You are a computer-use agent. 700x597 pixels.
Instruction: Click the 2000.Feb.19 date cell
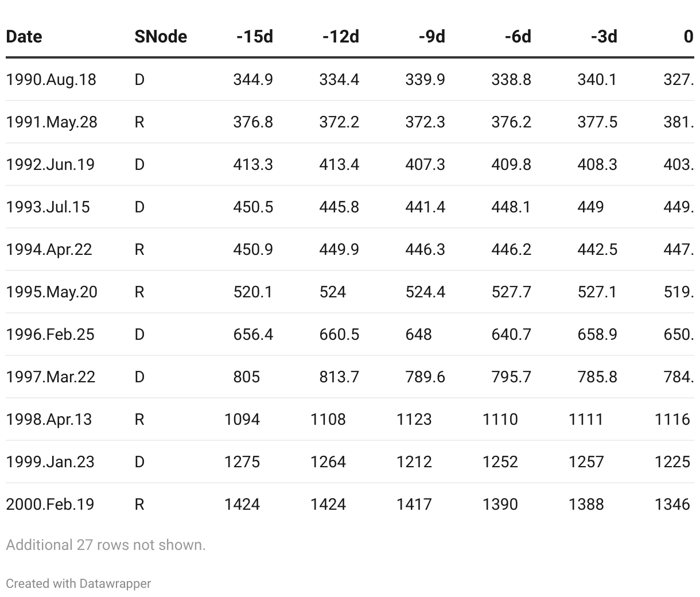(50, 504)
